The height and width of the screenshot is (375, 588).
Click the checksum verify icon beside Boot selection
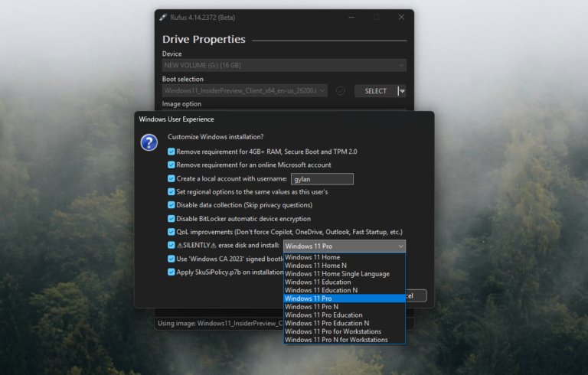point(341,91)
